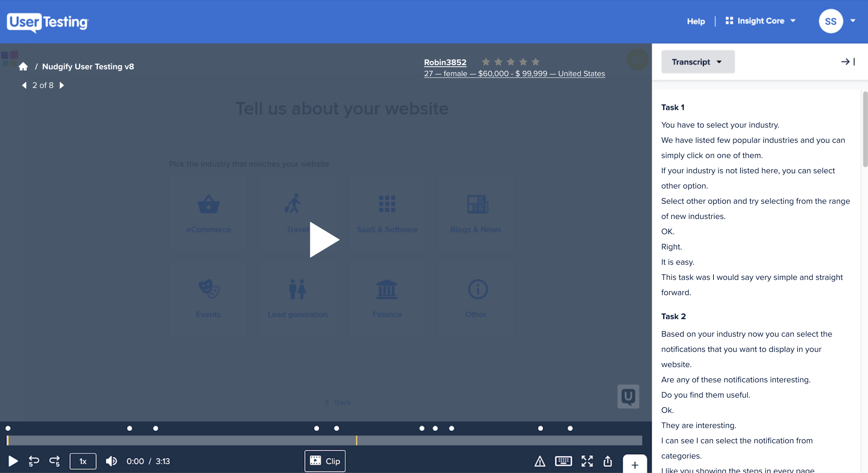Image resolution: width=868 pixels, height=473 pixels.
Task: Collapse the transcript side panel arrow
Action: [848, 62]
